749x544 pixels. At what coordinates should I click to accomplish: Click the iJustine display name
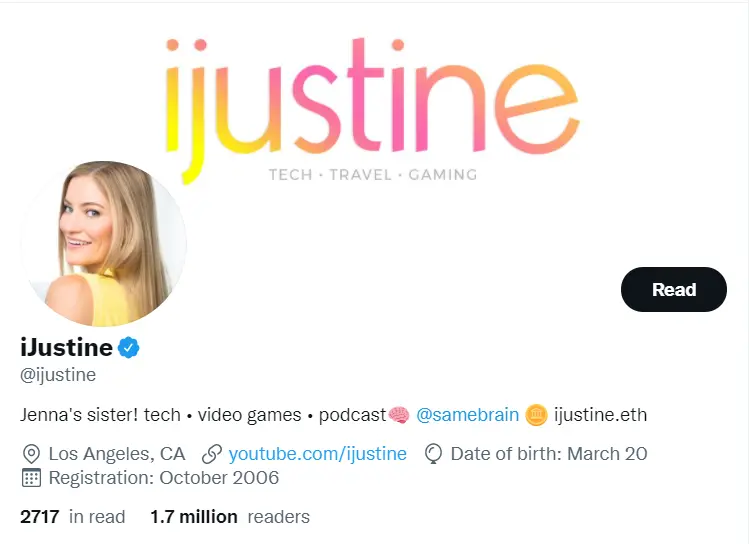(66, 347)
